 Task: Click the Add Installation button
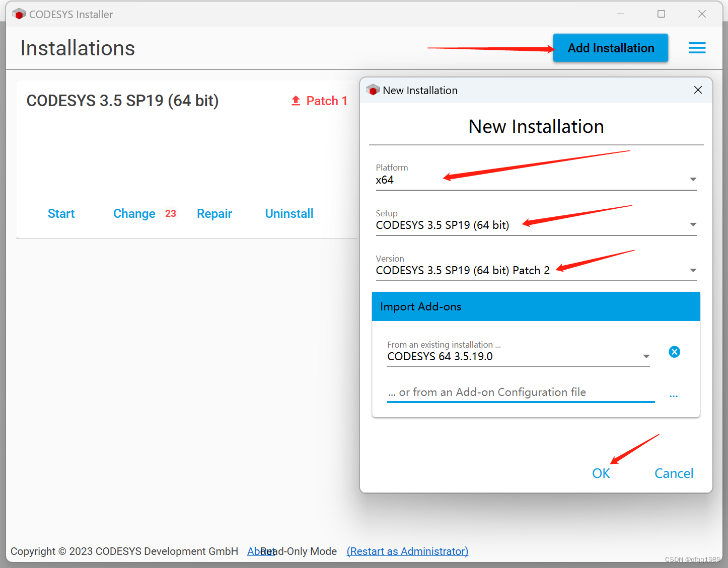pos(610,48)
